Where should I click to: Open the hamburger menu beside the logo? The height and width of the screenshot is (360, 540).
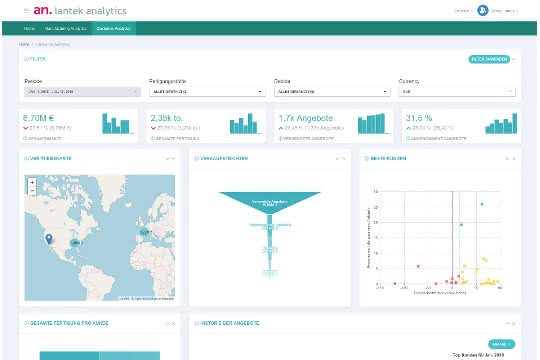[x=26, y=11]
